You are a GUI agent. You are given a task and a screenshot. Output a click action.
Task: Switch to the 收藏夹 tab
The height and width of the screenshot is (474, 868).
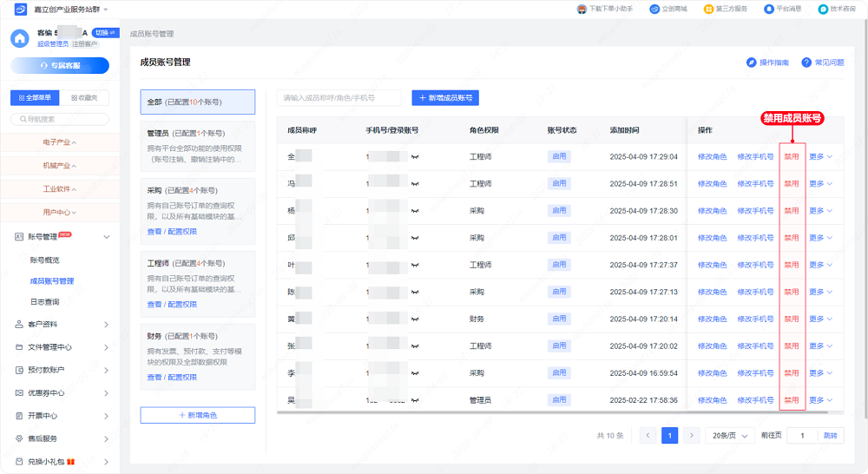pos(84,98)
